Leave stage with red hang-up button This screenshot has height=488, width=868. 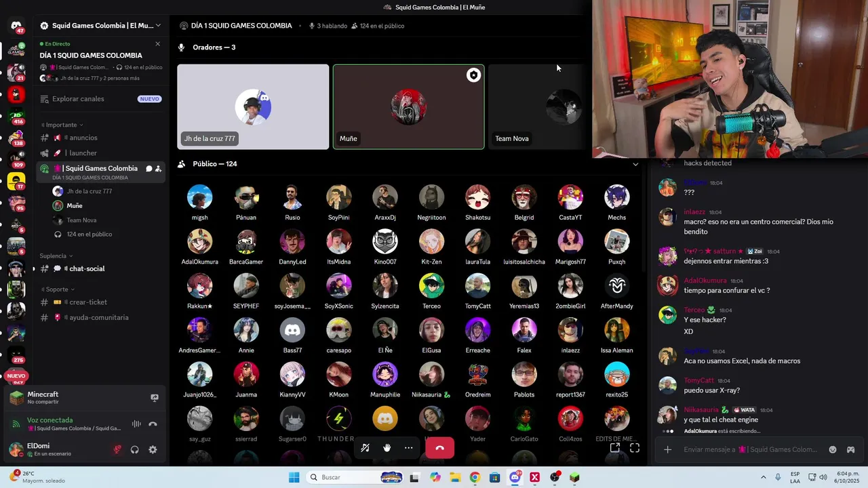click(439, 447)
